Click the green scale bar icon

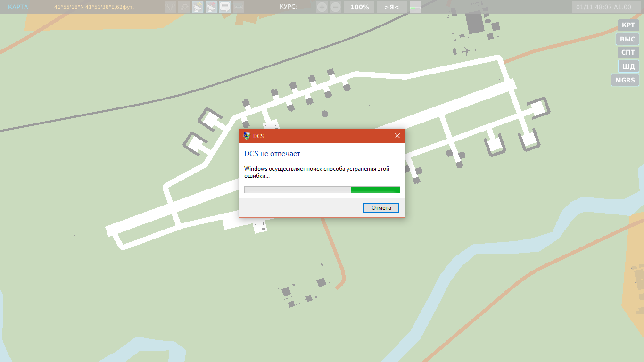pyautogui.click(x=415, y=7)
